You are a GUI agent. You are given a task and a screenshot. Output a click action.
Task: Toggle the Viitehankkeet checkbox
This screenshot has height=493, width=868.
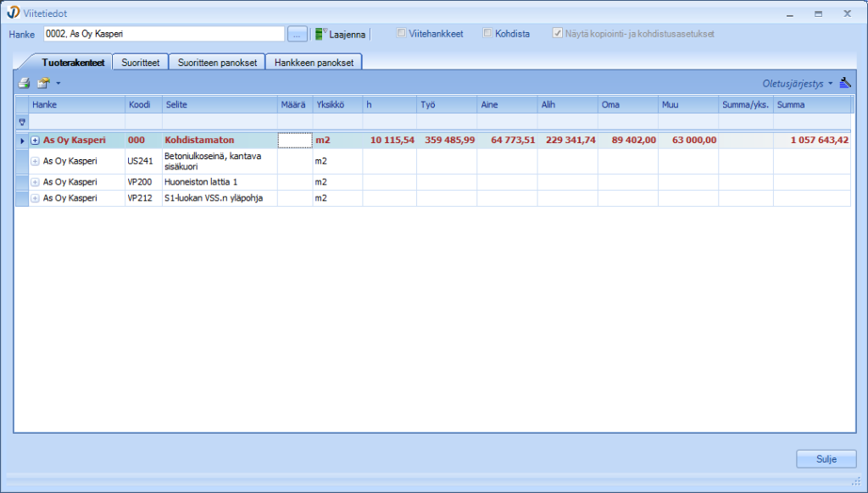(402, 34)
